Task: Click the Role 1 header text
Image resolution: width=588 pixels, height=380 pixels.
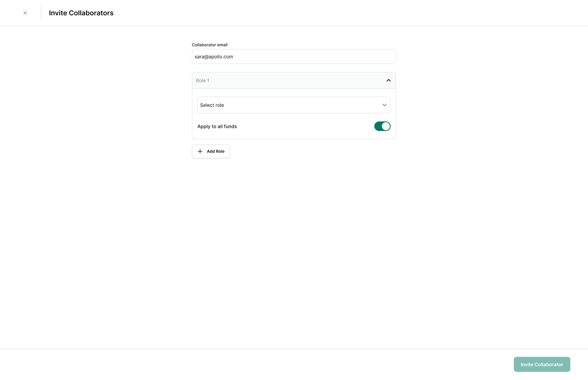Action: 202,81
